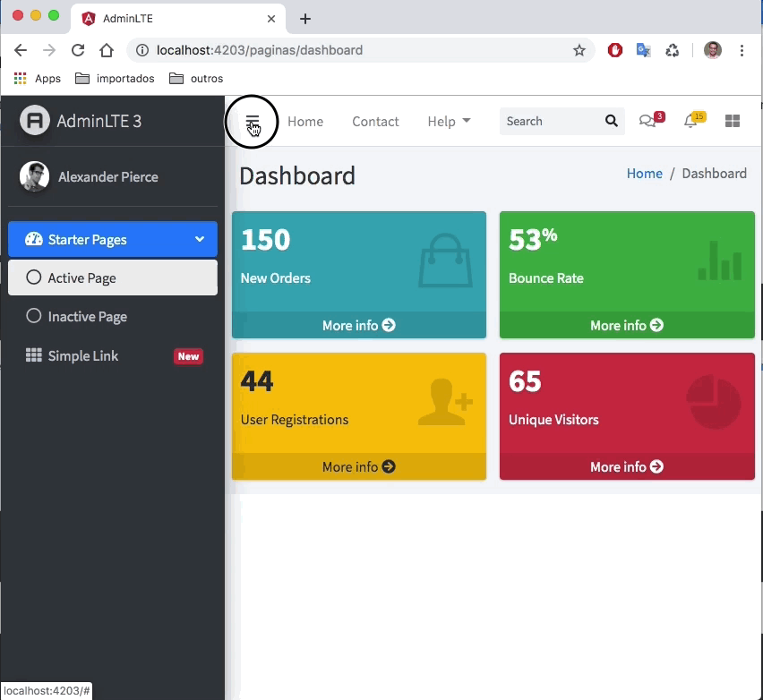Click the search magnifier button

611,121
